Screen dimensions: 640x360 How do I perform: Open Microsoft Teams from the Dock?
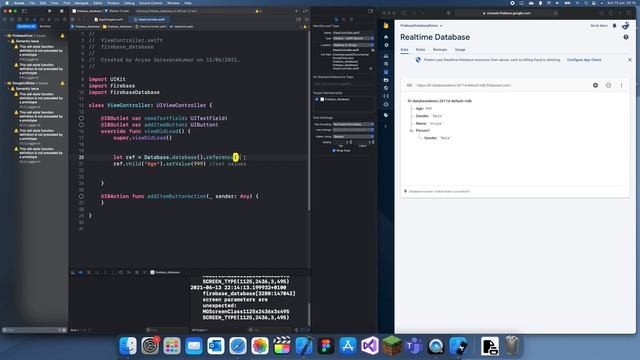(x=414, y=346)
